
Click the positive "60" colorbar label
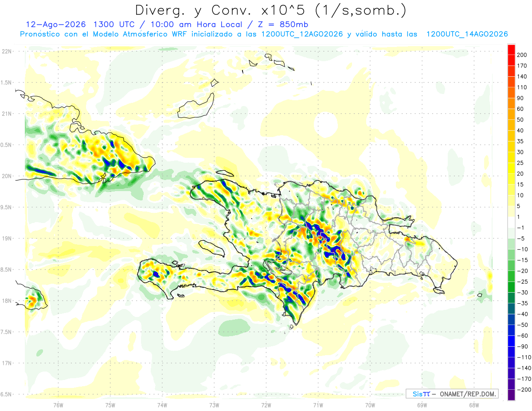tap(521, 109)
